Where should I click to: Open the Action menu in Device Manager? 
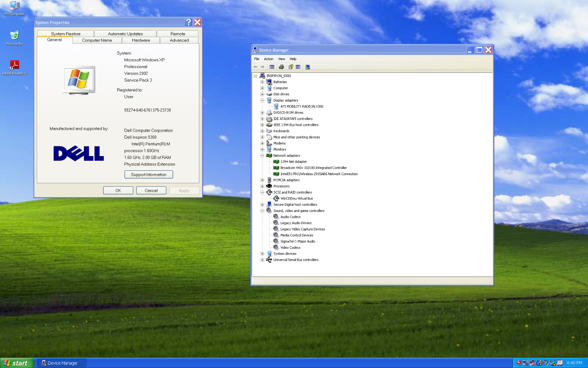pyautogui.click(x=269, y=59)
